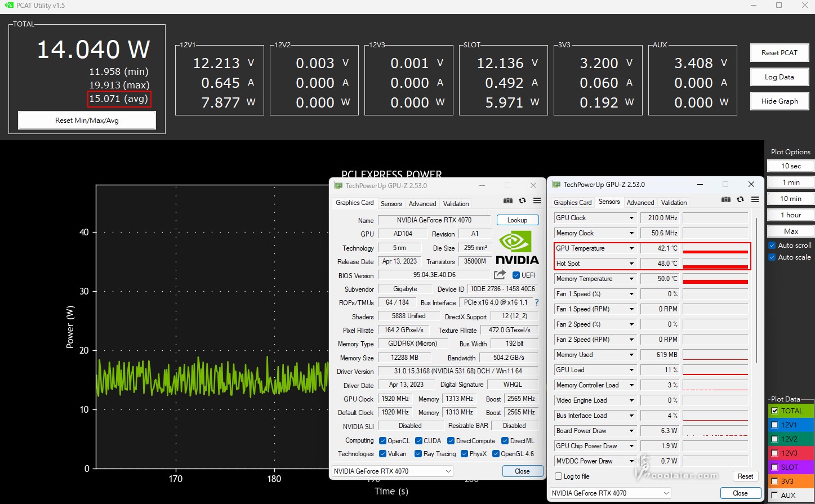Toggle the Ray Tracing checkbox
The width and height of the screenshot is (815, 504).
coord(418,454)
